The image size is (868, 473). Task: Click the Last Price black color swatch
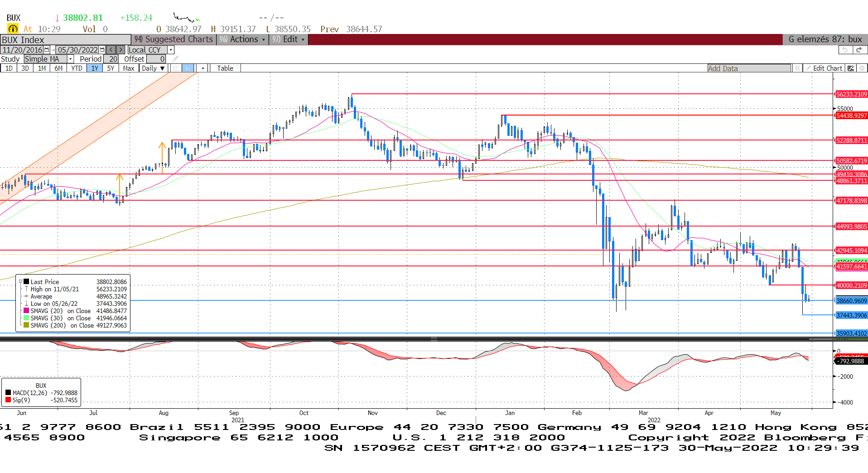coord(26,282)
